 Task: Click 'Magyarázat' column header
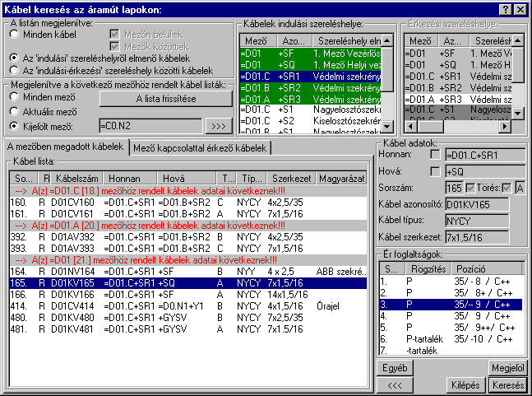click(x=341, y=179)
